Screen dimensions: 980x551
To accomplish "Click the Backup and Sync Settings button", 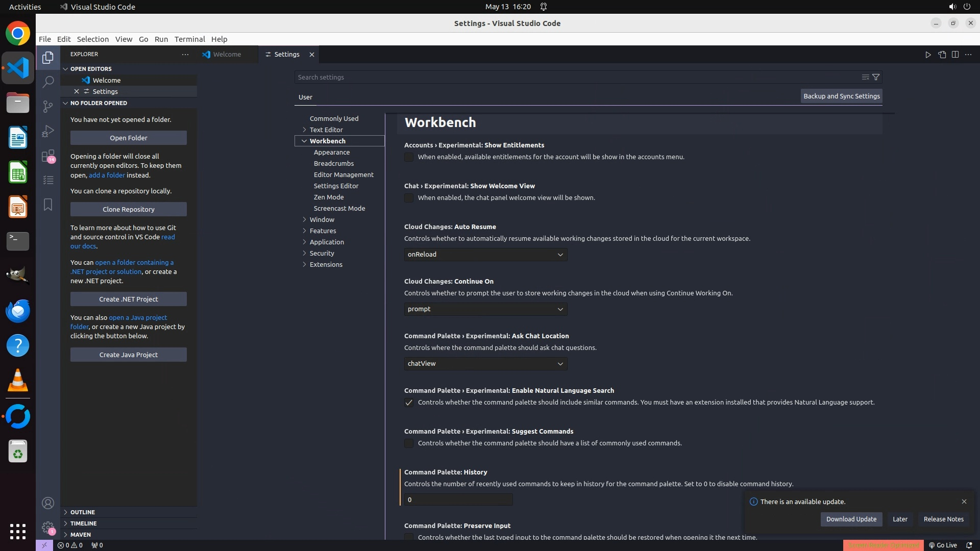I will click(x=841, y=96).
